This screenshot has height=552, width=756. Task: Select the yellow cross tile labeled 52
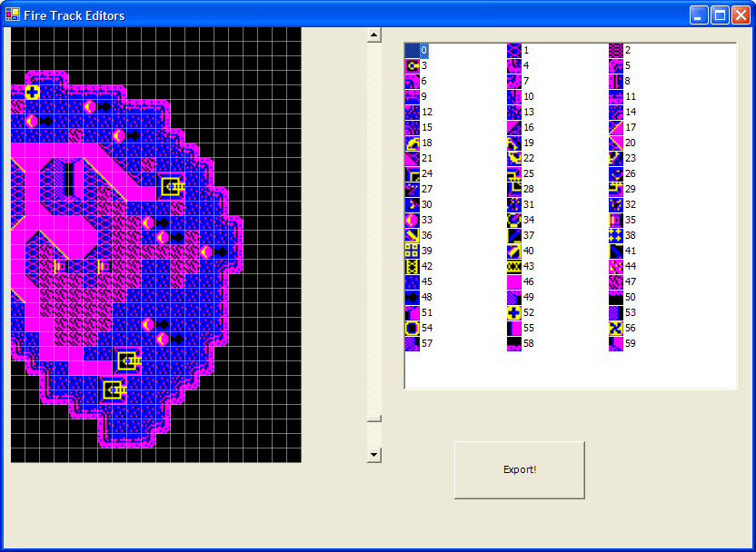tap(514, 312)
